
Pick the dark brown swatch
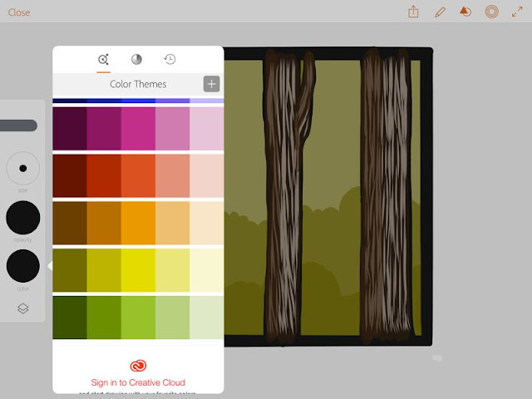tap(70, 223)
